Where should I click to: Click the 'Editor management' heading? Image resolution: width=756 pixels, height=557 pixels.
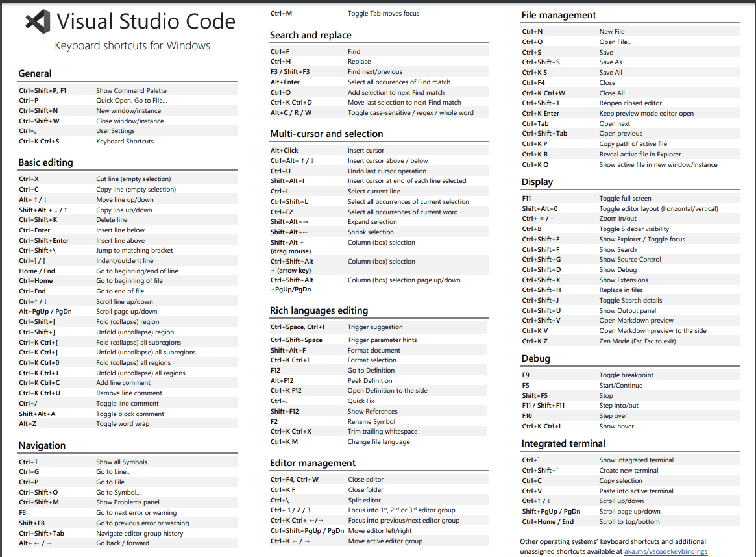[x=312, y=463]
